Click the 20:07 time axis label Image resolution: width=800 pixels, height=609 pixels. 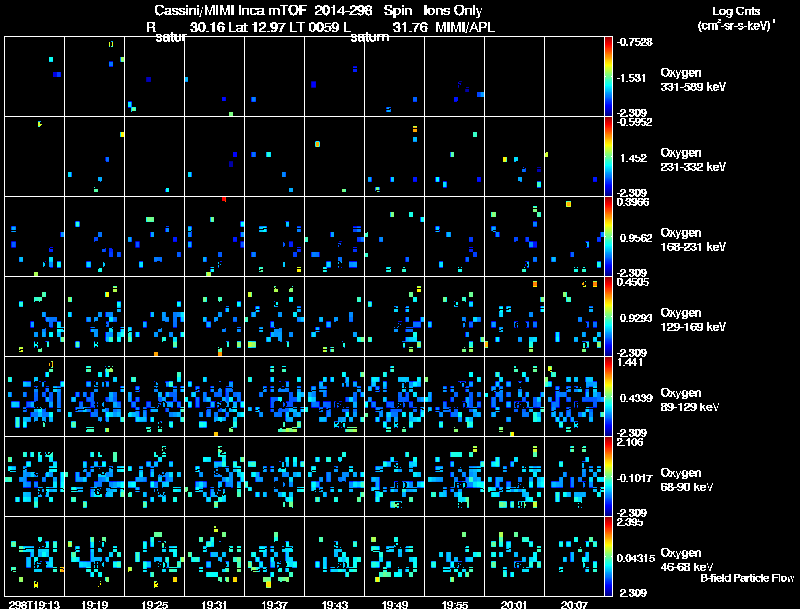(574, 603)
